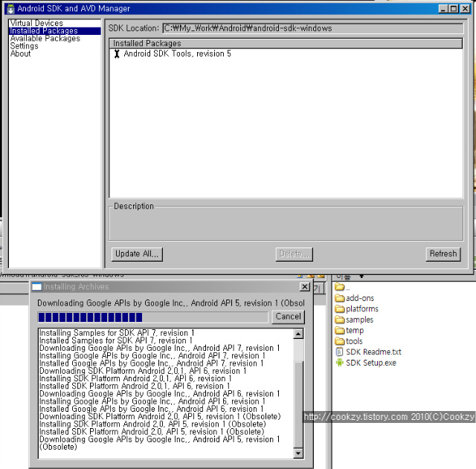Cancel the archive installation
The height and width of the screenshot is (469, 476).
(x=288, y=317)
